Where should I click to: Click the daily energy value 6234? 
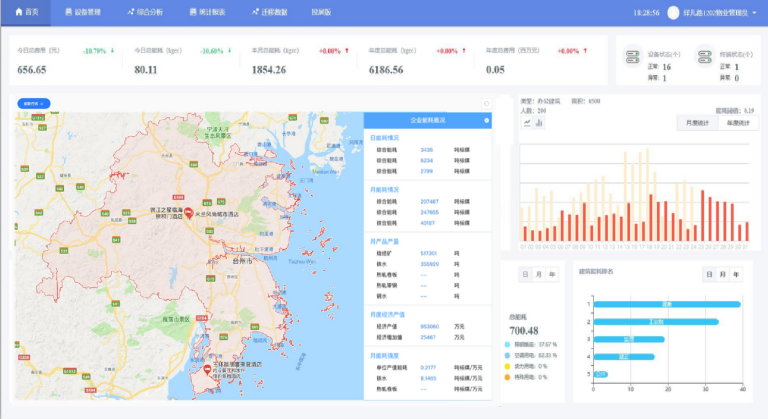pyautogui.click(x=427, y=161)
